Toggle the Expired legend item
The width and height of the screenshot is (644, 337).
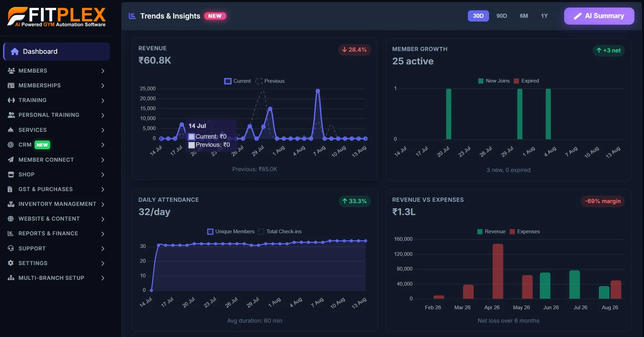click(526, 81)
